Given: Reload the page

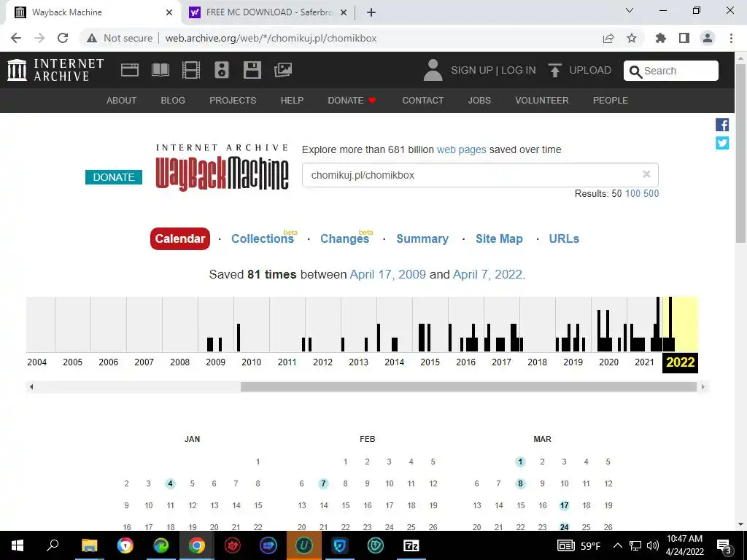Looking at the screenshot, I should [x=63, y=38].
